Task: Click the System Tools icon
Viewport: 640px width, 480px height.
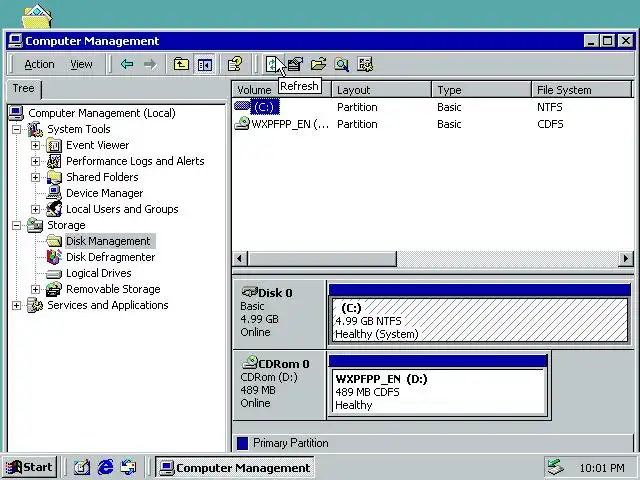Action: tap(35, 129)
